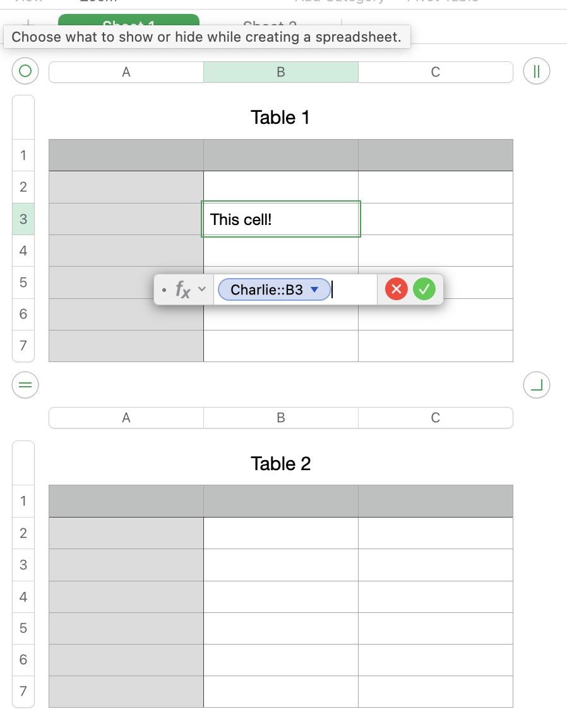Select the Charlie::B3 reference token

(x=266, y=290)
